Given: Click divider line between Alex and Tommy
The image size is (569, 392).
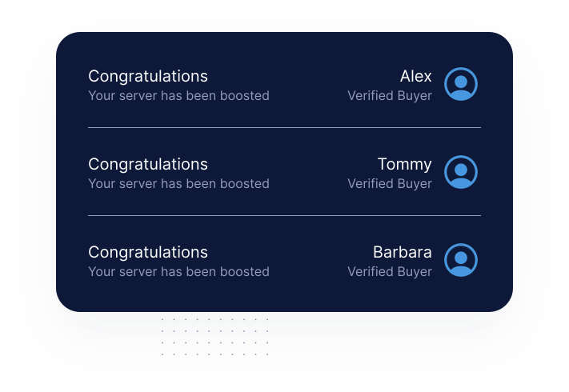Looking at the screenshot, I should tap(284, 127).
